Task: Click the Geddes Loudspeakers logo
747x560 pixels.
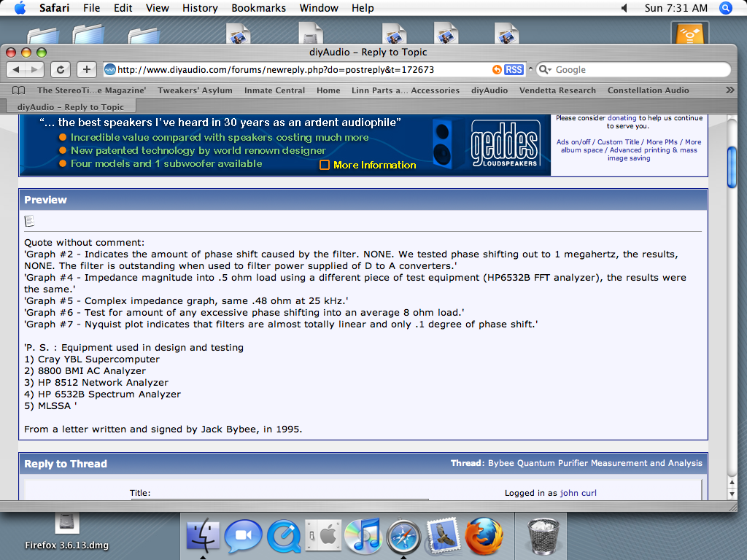Action: 505,143
